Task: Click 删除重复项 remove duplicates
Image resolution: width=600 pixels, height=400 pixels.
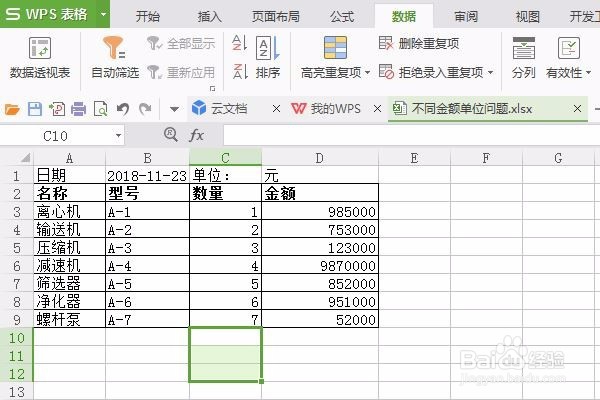Action: [419, 43]
